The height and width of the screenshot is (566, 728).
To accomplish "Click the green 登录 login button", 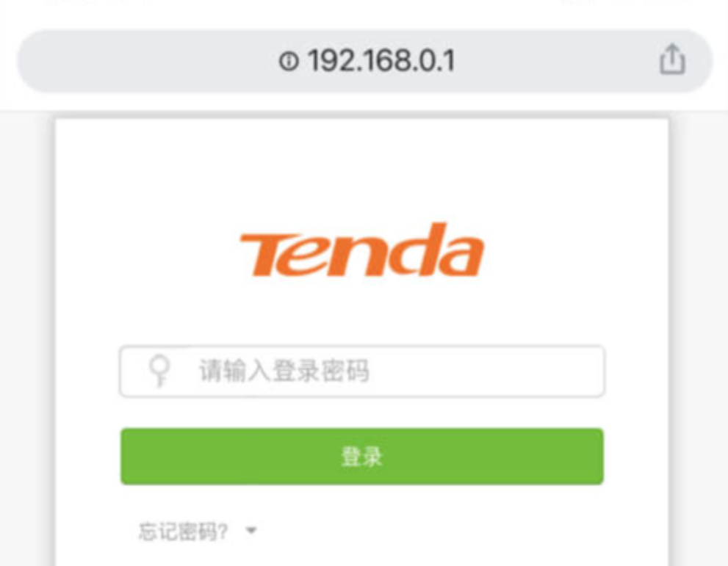I will point(362,457).
